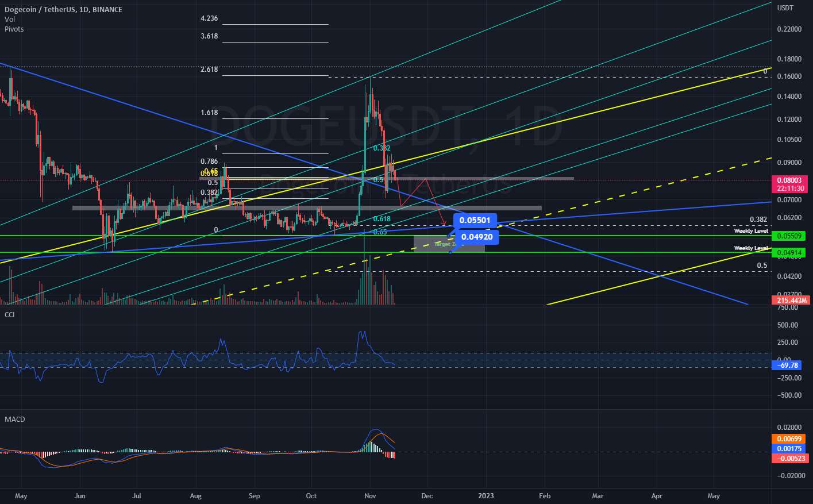Click the 0.06200 price axis value
Image resolution: width=813 pixels, height=504 pixels.
789,218
